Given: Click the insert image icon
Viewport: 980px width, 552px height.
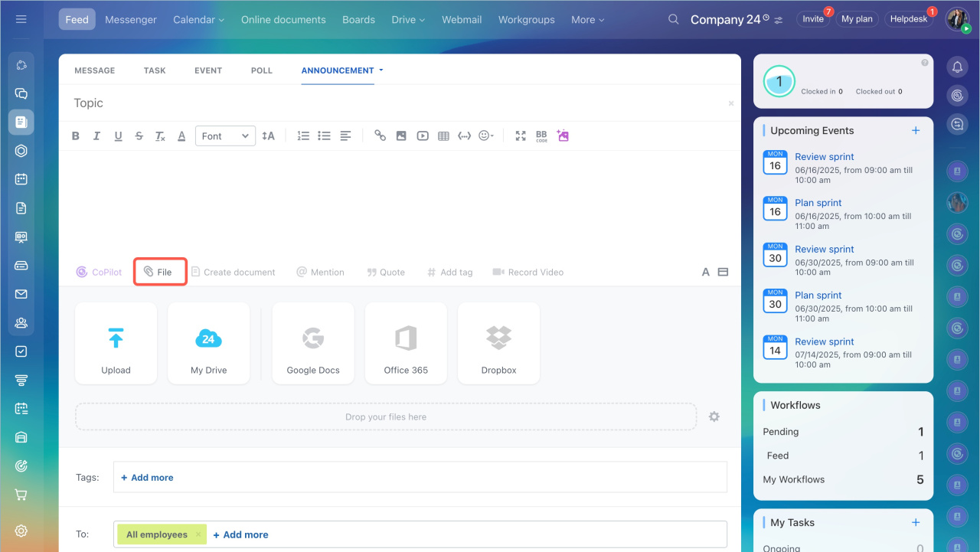Looking at the screenshot, I should (x=401, y=136).
